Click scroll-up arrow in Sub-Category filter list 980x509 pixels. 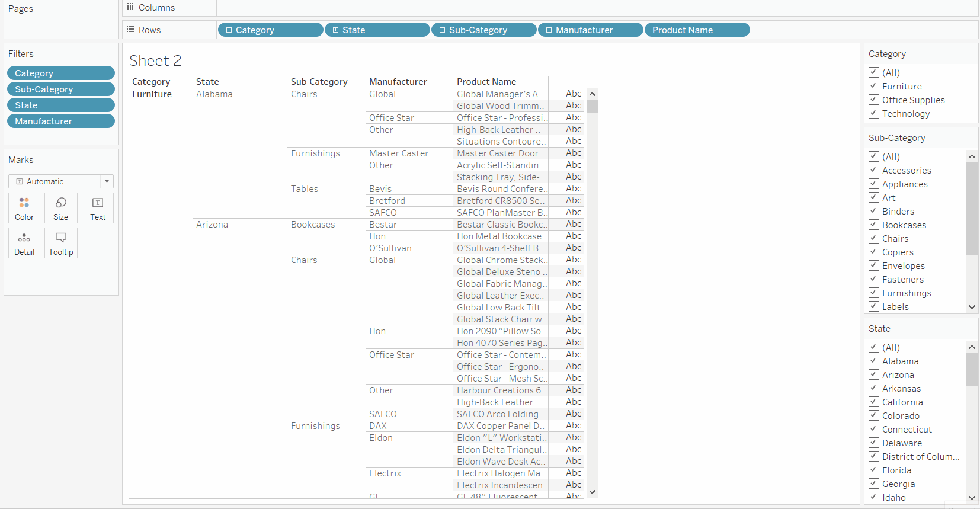972,156
